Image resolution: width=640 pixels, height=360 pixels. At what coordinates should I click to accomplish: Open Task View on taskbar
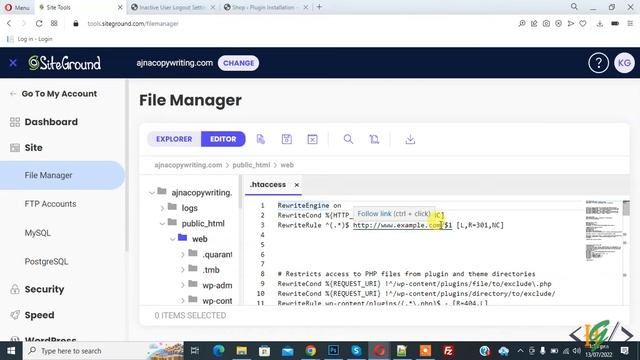click(x=195, y=351)
